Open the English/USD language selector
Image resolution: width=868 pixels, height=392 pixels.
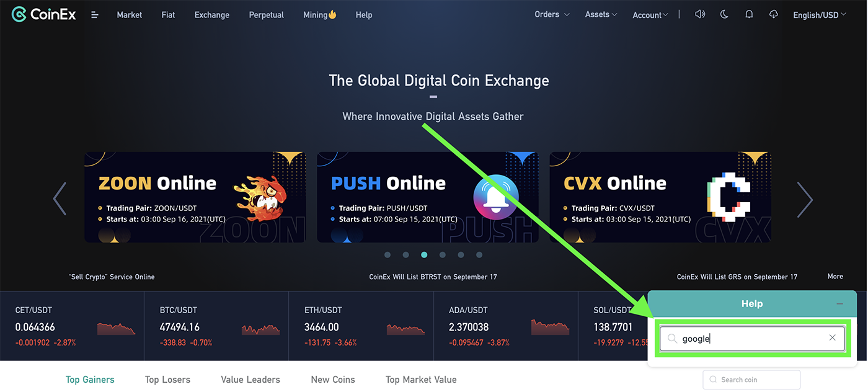(x=820, y=15)
